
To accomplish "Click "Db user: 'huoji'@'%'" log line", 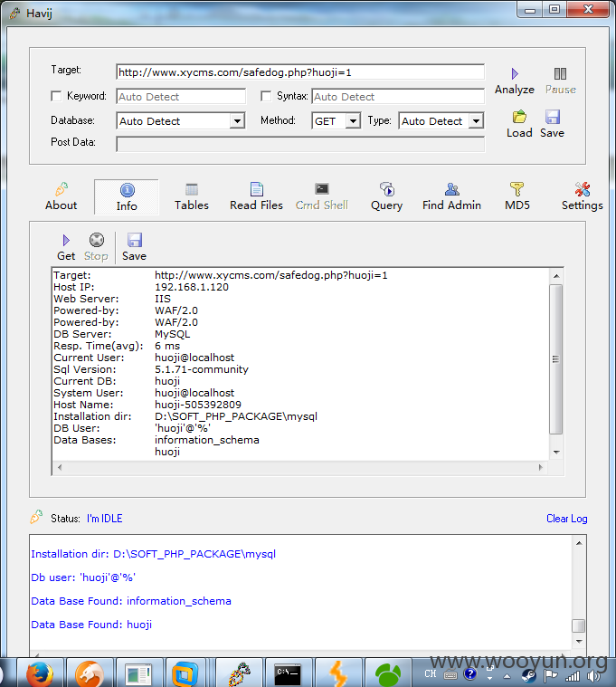I will [83, 577].
